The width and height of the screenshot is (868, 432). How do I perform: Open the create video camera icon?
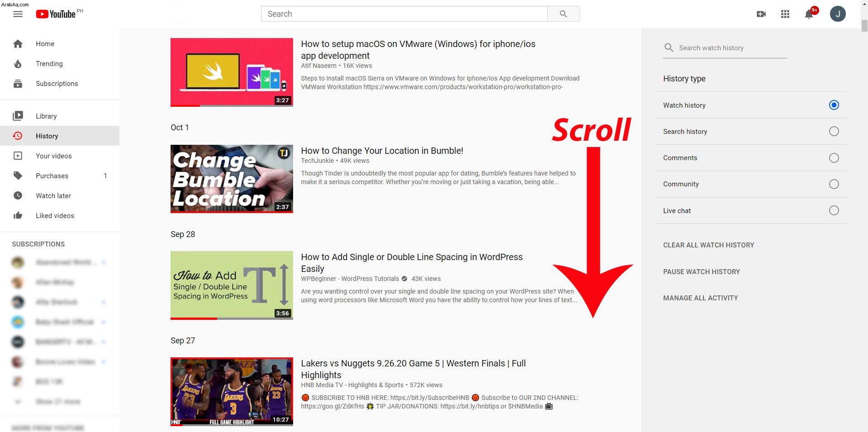pyautogui.click(x=761, y=14)
